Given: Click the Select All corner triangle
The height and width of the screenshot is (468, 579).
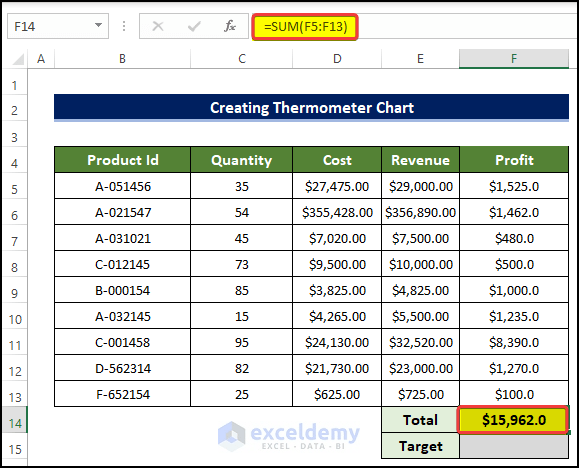Looking at the screenshot, I should (18, 59).
